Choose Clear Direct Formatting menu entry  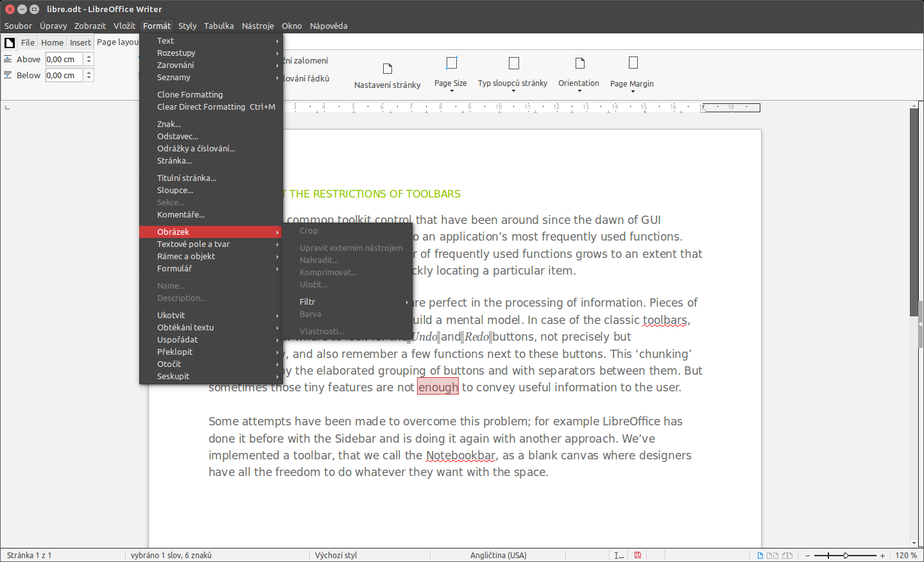coord(211,107)
